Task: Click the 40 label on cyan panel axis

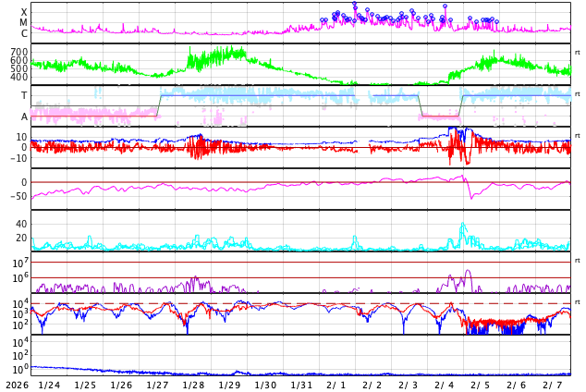Action: 21,224
